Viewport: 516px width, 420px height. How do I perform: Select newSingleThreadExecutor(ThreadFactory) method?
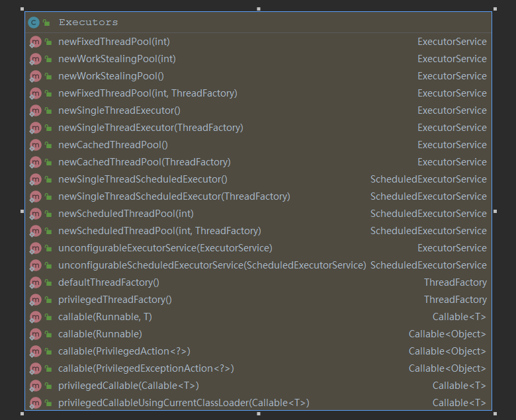pos(151,128)
